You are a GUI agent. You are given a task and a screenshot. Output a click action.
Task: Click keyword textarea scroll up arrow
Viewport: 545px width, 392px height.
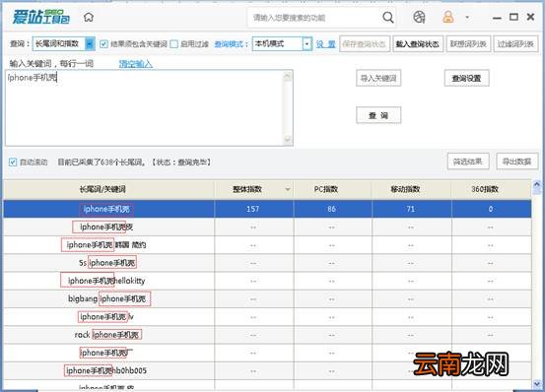click(288, 76)
